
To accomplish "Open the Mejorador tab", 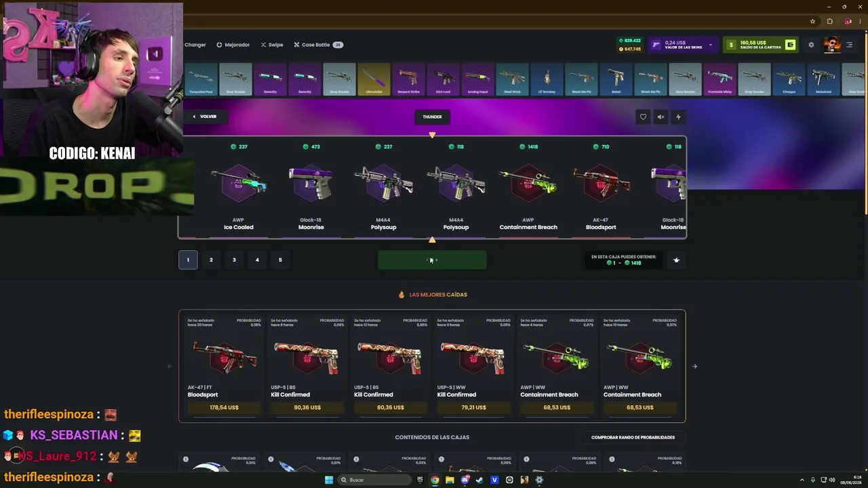I will pyautogui.click(x=233, y=45).
